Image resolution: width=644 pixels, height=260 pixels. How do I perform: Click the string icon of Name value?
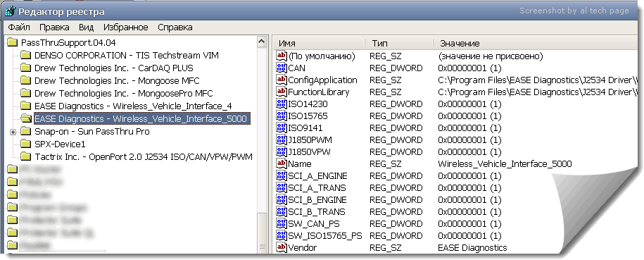pyautogui.click(x=282, y=163)
